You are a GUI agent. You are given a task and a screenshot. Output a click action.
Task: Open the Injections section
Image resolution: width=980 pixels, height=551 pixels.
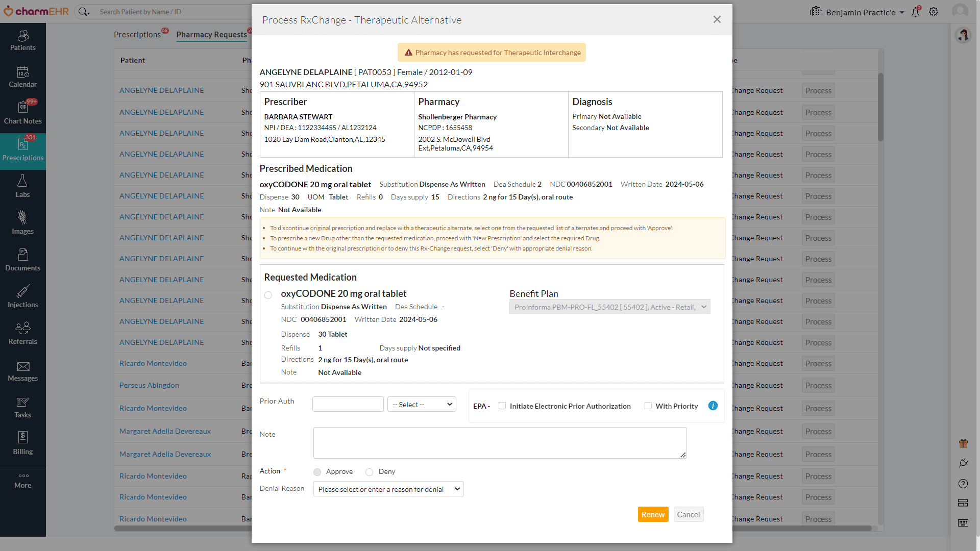click(22, 296)
